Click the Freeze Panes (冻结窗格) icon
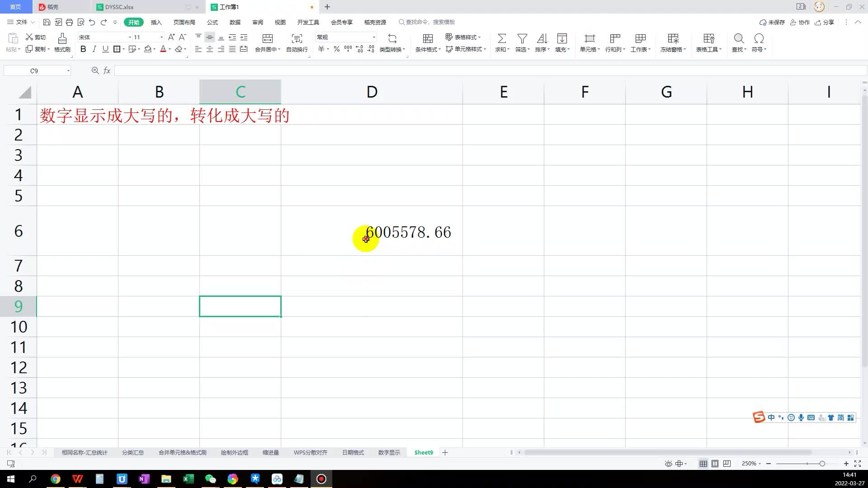868x488 pixels. 673,38
